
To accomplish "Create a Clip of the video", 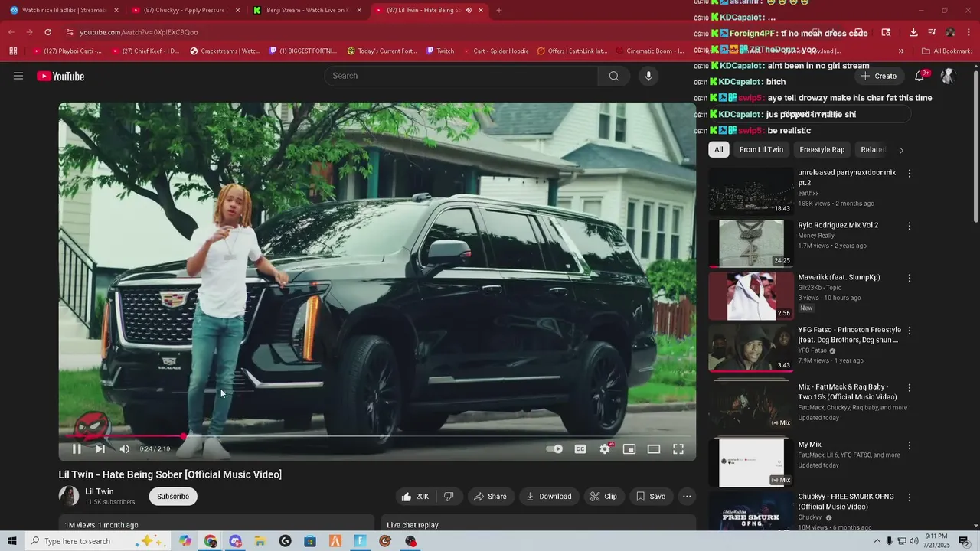I will [603, 497].
